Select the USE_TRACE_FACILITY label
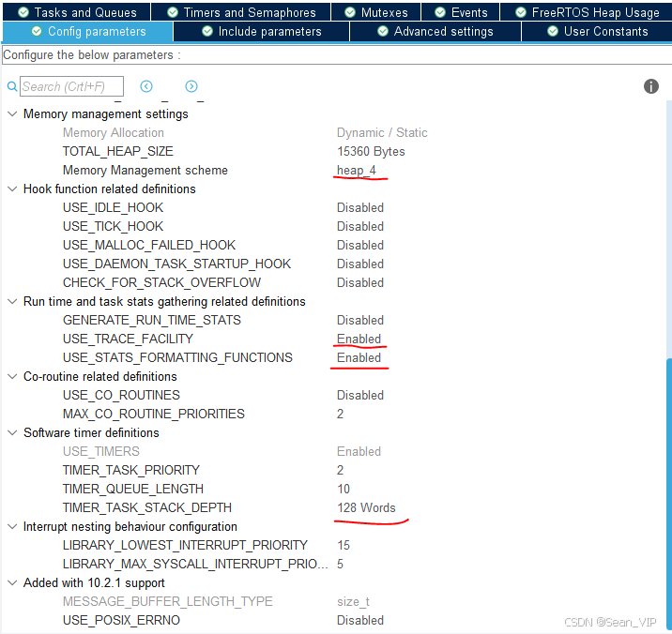The height and width of the screenshot is (634, 672). click(x=129, y=340)
